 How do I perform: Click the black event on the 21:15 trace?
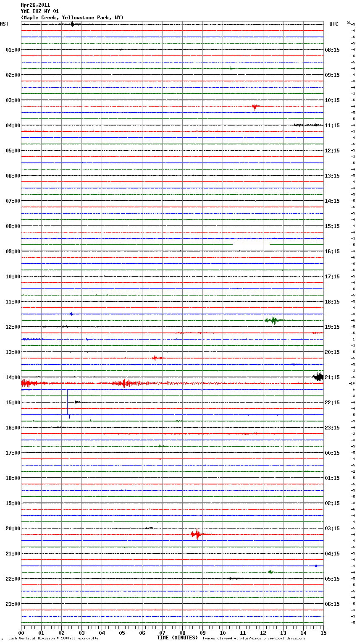[x=318, y=377]
